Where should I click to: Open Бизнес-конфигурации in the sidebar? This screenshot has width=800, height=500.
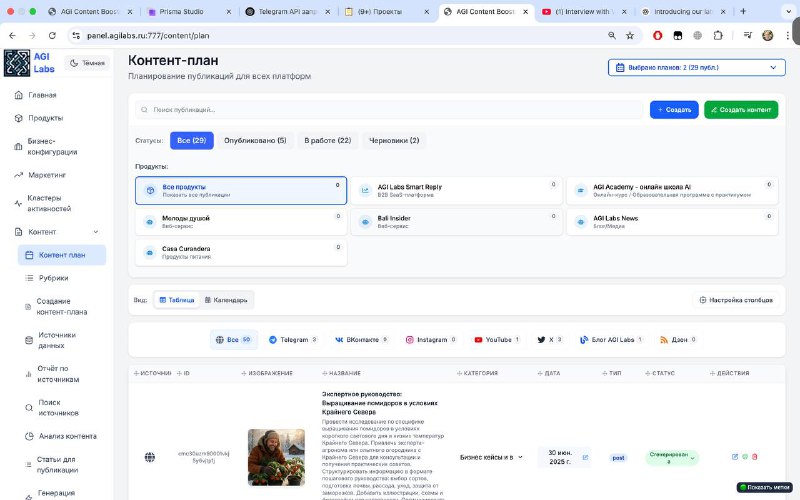point(52,146)
